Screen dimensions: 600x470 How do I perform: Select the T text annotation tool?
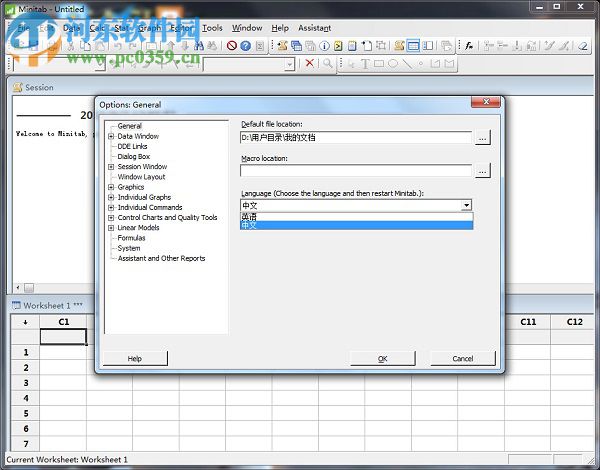pos(365,64)
